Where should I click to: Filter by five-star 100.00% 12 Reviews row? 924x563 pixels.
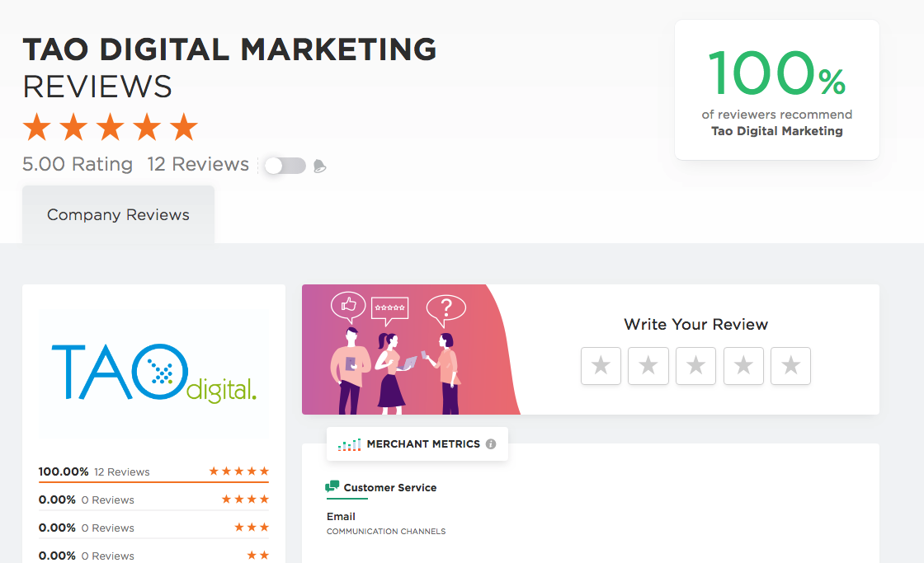pos(153,472)
